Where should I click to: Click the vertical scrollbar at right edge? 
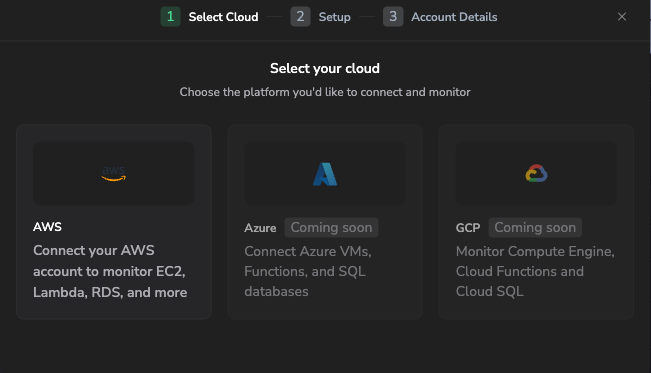click(x=649, y=27)
